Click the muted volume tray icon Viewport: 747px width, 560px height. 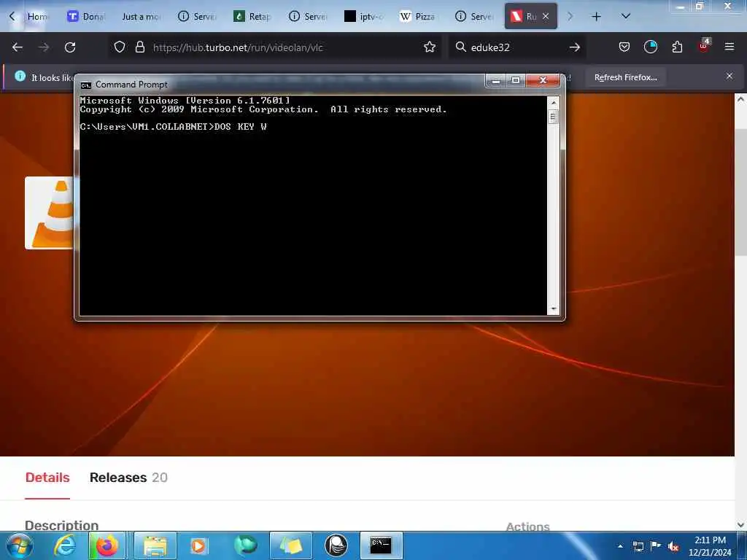click(673, 546)
